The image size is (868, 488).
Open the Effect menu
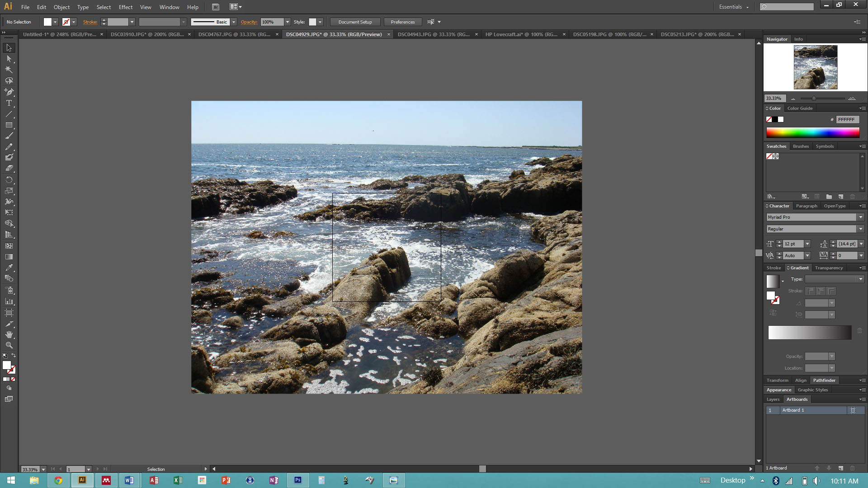point(126,7)
